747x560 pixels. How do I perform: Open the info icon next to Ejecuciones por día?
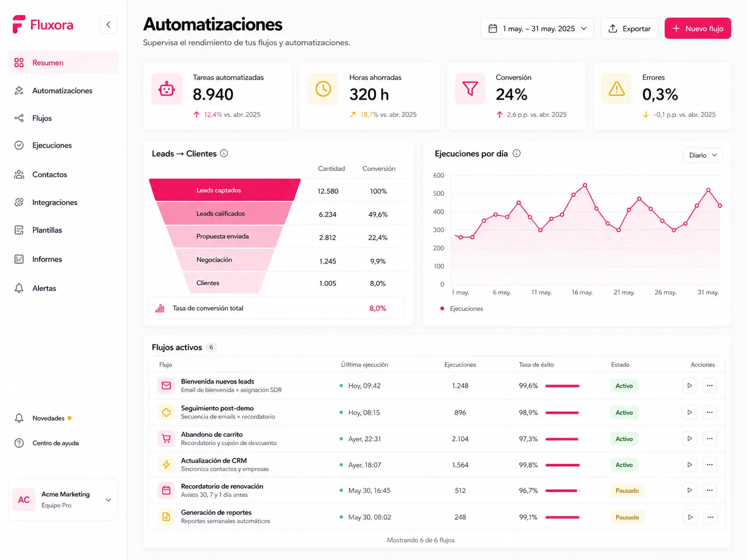click(x=516, y=153)
